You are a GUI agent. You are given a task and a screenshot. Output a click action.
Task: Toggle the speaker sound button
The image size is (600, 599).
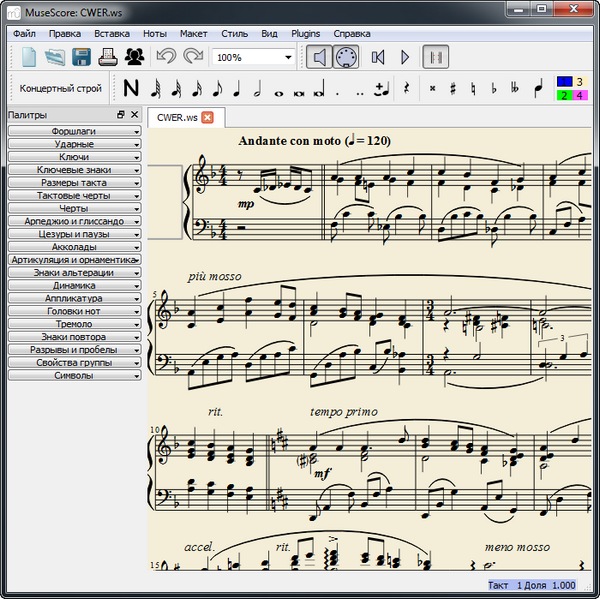[319, 57]
